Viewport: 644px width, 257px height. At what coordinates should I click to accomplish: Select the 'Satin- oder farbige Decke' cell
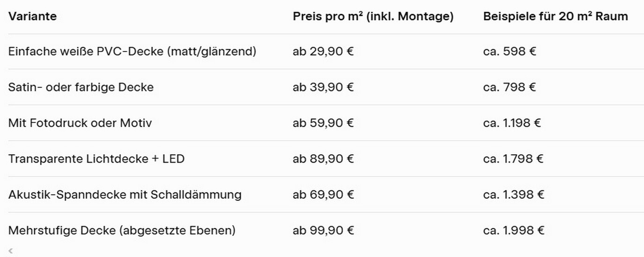(x=81, y=87)
